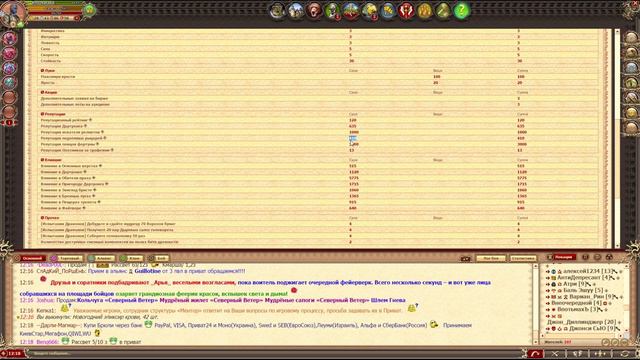640x360 pixels.
Task: Click the main stats panel scrollbar
Action: 617,138
